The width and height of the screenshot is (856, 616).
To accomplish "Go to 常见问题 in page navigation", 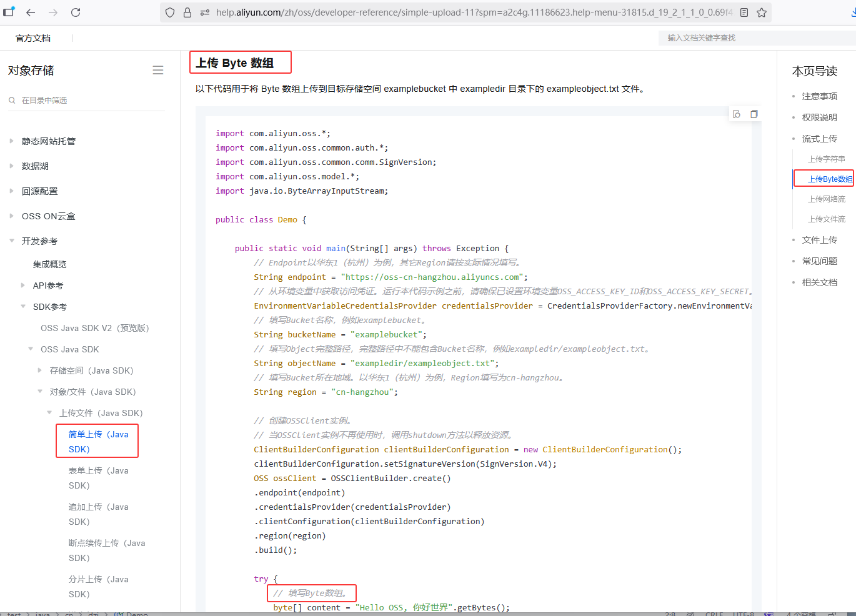I will coord(819,261).
